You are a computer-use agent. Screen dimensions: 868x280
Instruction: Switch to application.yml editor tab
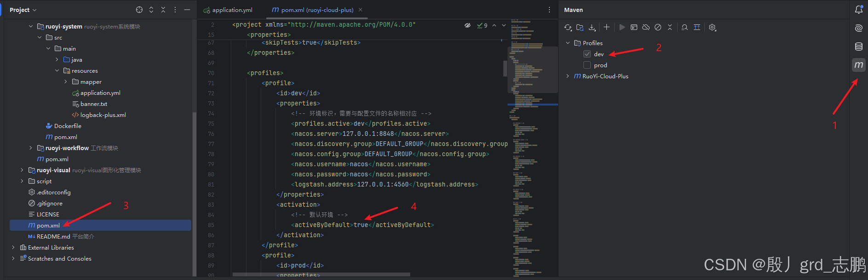pos(228,10)
